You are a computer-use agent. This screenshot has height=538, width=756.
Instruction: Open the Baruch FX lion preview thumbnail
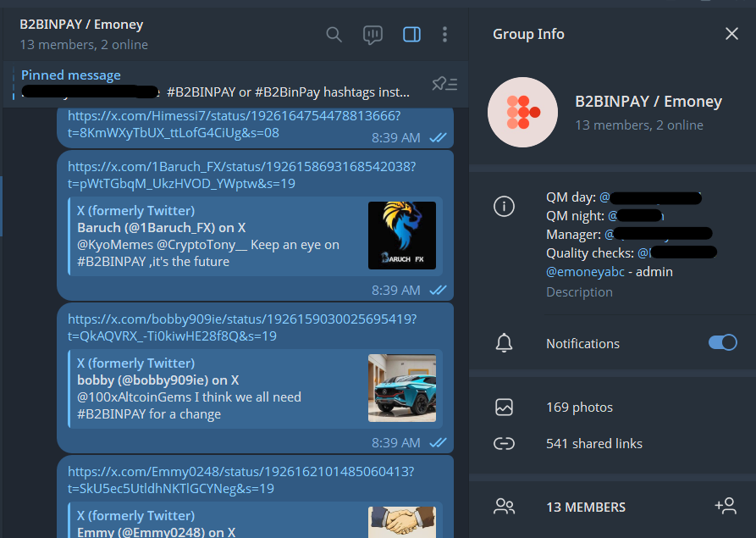402,236
